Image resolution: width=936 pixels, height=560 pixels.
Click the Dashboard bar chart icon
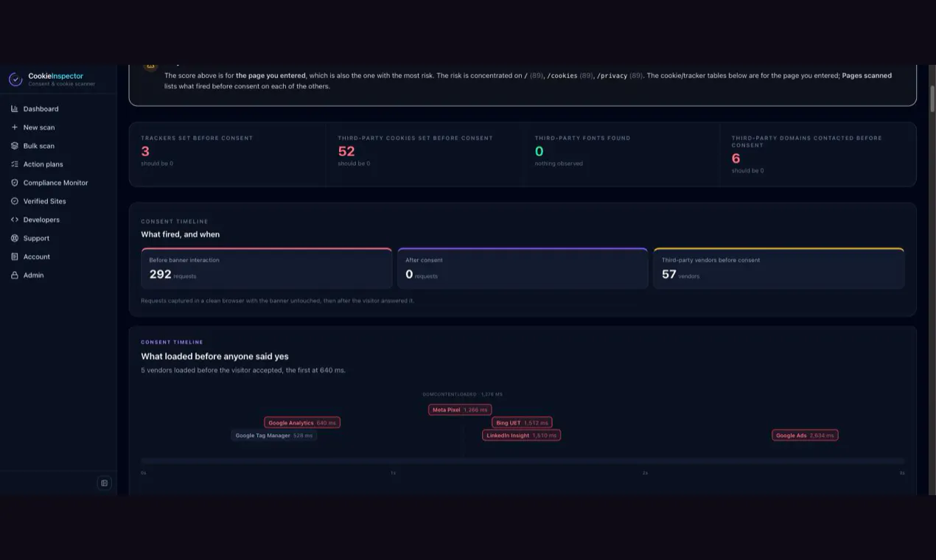pyautogui.click(x=15, y=109)
